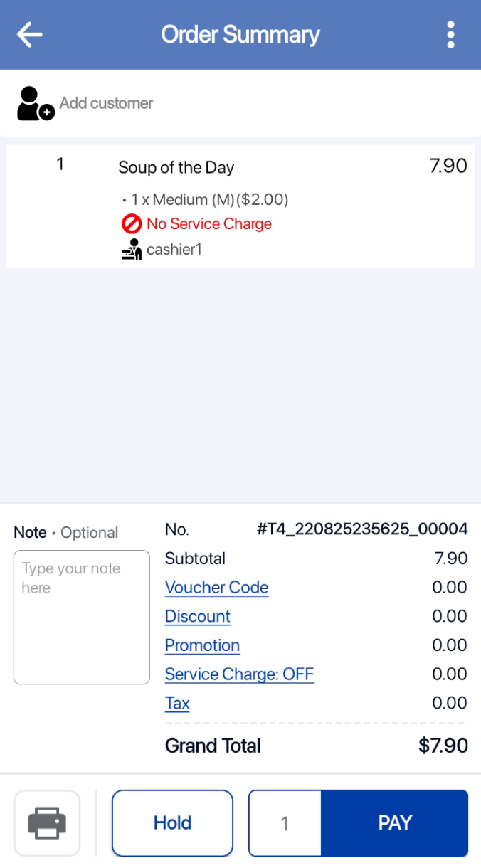Select the Soup of the Day item
The height and width of the screenshot is (868, 481).
pyautogui.click(x=176, y=168)
